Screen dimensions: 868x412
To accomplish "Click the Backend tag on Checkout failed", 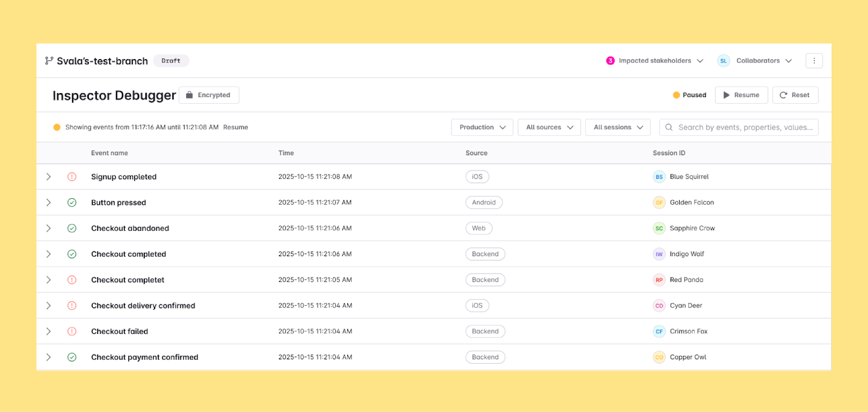I will coord(485,332).
